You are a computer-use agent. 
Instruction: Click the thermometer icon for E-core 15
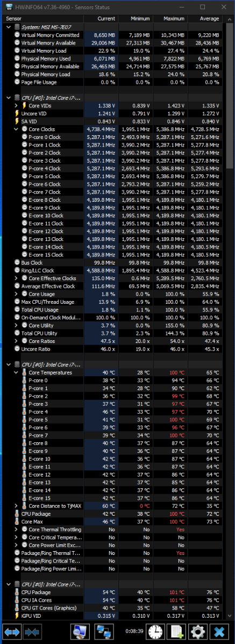tap(24, 498)
